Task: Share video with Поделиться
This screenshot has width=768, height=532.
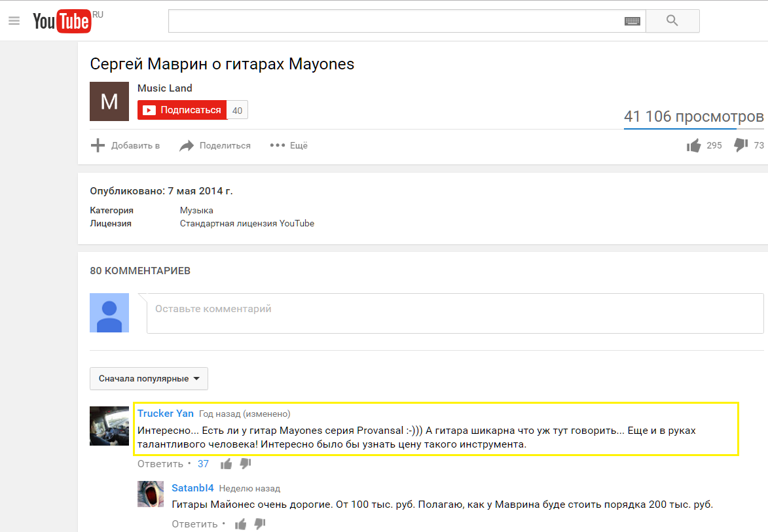Action: coord(215,145)
